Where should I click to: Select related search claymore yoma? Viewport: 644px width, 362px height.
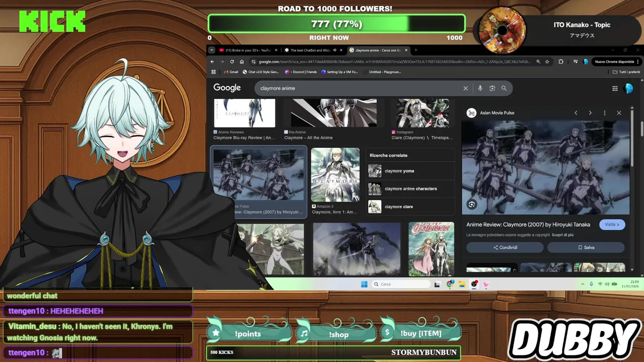click(411, 171)
